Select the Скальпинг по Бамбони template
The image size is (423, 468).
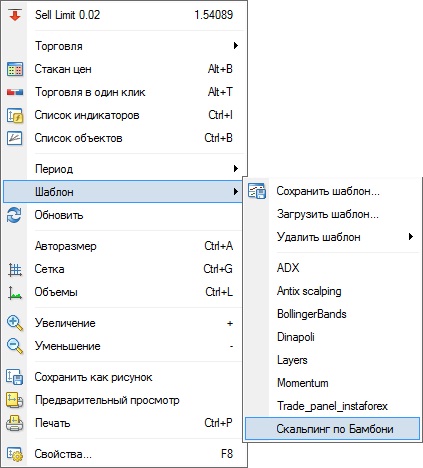332,429
